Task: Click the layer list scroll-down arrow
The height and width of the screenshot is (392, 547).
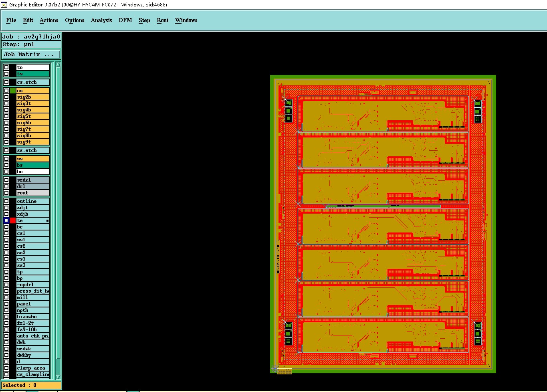Action: (x=59, y=377)
